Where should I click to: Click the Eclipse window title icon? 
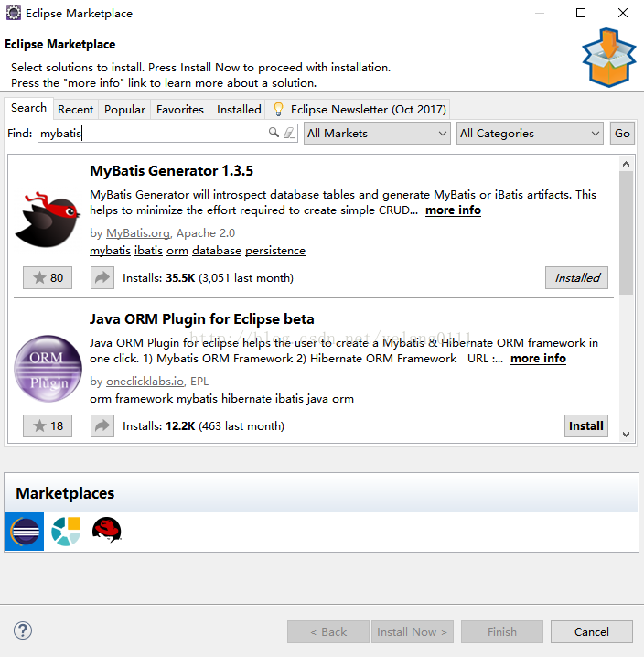[x=14, y=13]
